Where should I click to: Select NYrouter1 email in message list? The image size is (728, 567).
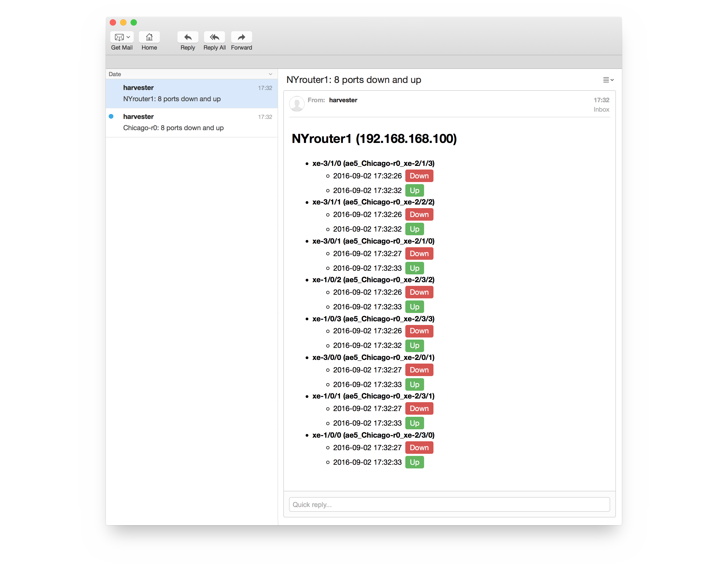coord(192,93)
